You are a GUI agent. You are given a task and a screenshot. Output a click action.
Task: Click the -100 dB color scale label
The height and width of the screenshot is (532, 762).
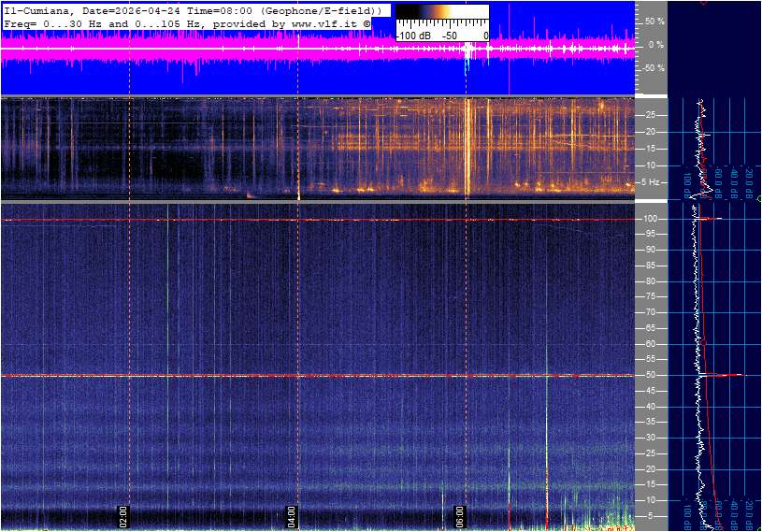click(411, 36)
